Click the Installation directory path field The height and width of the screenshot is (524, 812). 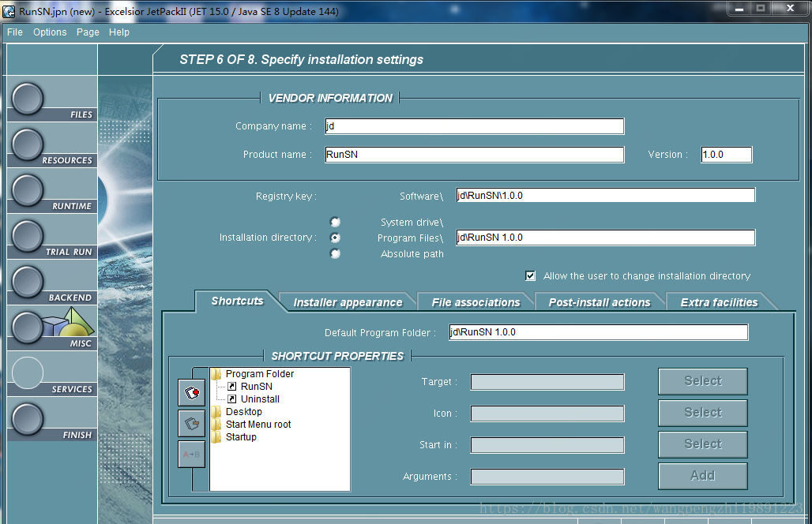click(x=605, y=238)
